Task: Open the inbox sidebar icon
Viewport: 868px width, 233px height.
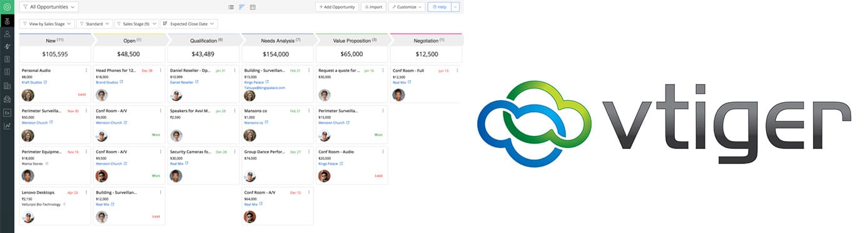Action: pyautogui.click(x=7, y=99)
